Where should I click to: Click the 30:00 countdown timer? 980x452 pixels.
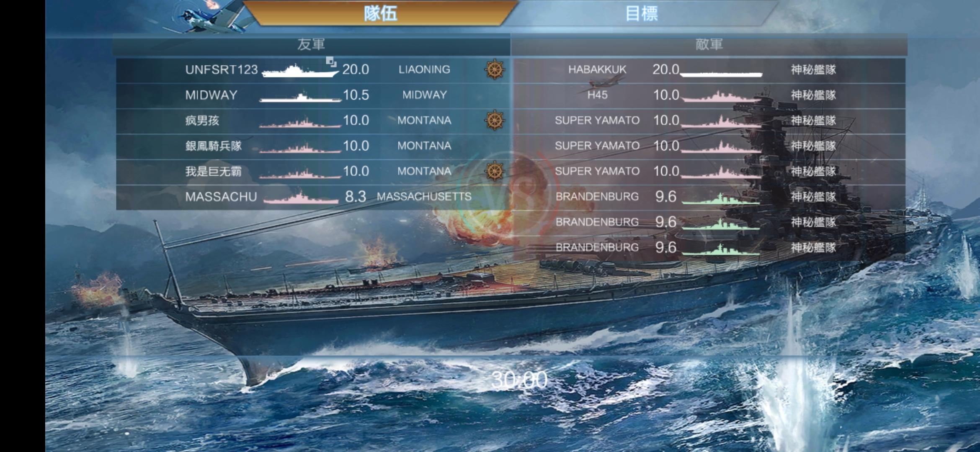point(519,380)
